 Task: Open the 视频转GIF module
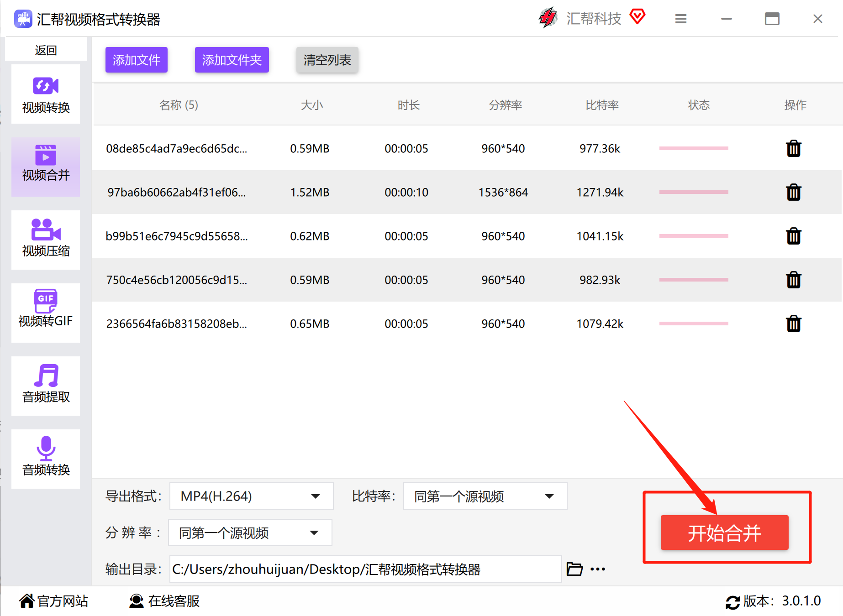tap(46, 313)
